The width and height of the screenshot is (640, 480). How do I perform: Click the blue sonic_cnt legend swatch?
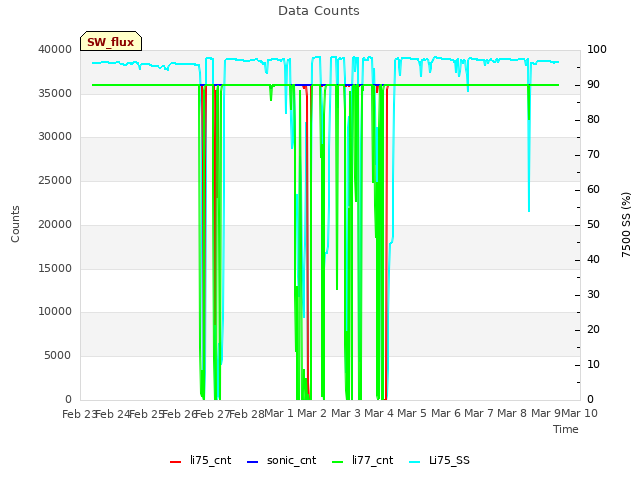click(x=252, y=462)
